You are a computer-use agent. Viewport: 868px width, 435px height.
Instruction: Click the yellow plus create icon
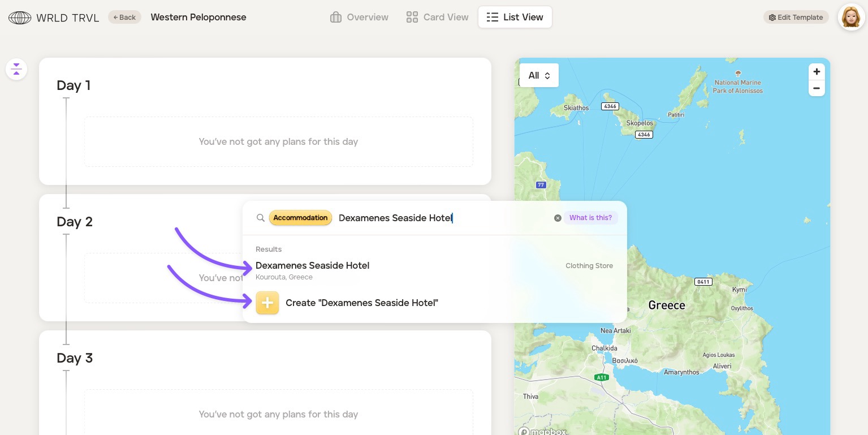point(267,303)
